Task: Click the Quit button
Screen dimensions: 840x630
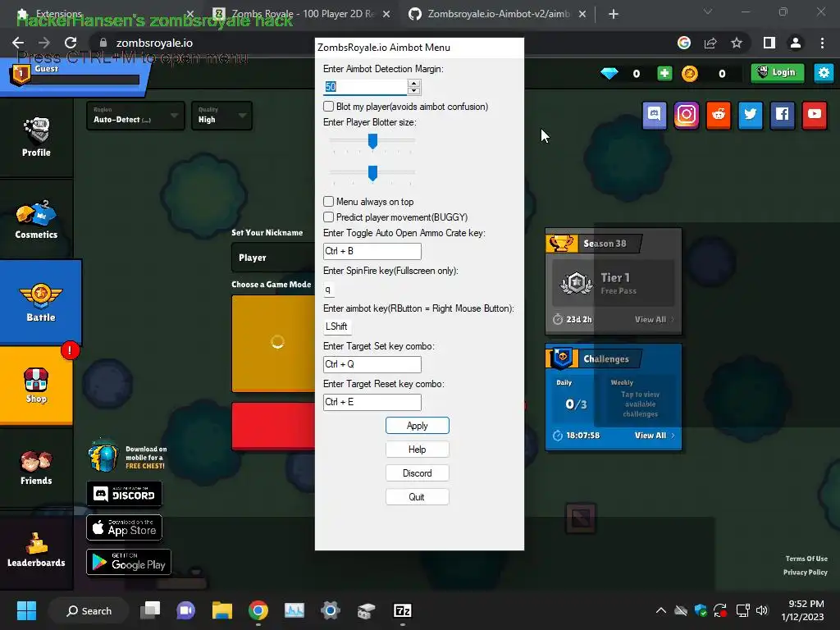Action: coord(418,496)
